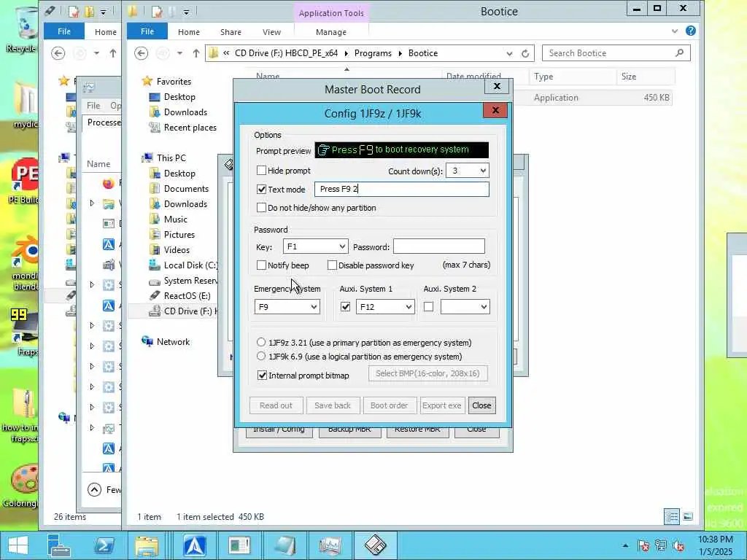Check the Hide prompt checkbox
Screen dimensions: 747x560
pos(261,171)
